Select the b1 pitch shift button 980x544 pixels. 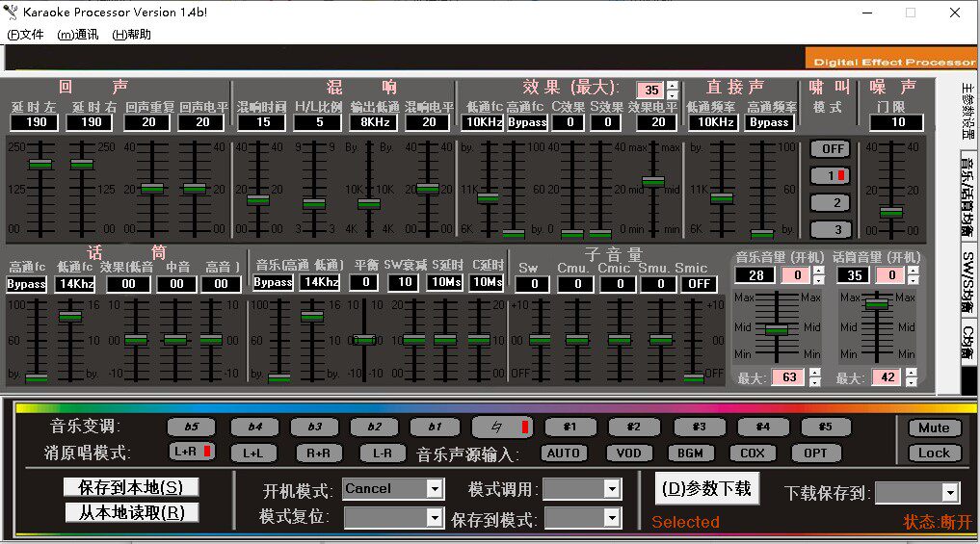(x=435, y=427)
